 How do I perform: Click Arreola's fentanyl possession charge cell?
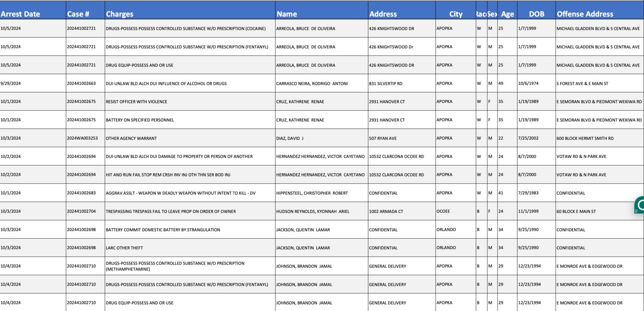tap(190, 47)
